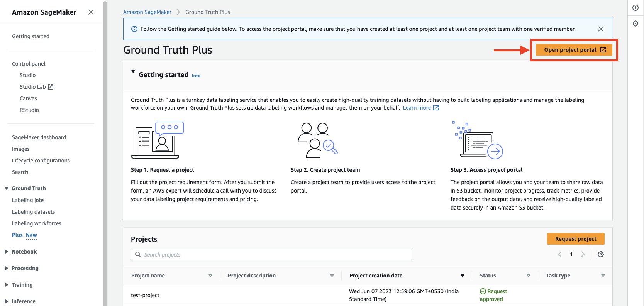Click the Step 2. Create project team heading
The image size is (644, 306).
[325, 170]
